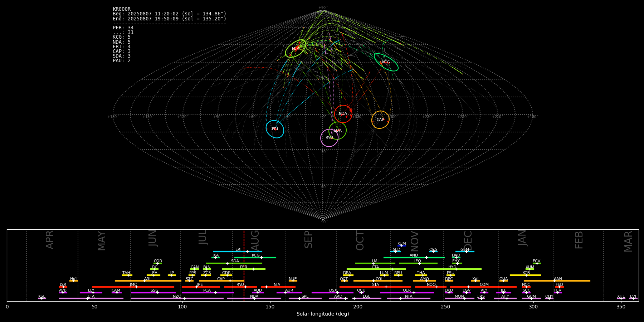Select the 'CAP: 3' count entry
The height and width of the screenshot is (322, 644).
[122, 51]
